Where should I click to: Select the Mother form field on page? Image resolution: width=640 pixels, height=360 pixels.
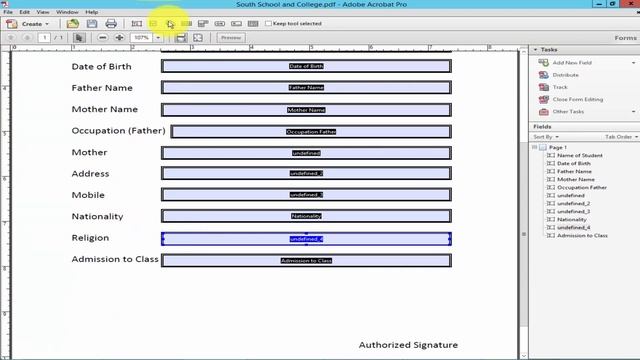click(x=306, y=153)
